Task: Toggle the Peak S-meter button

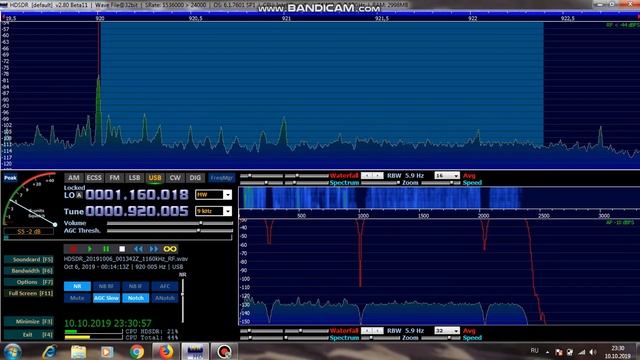Action: (x=10, y=178)
